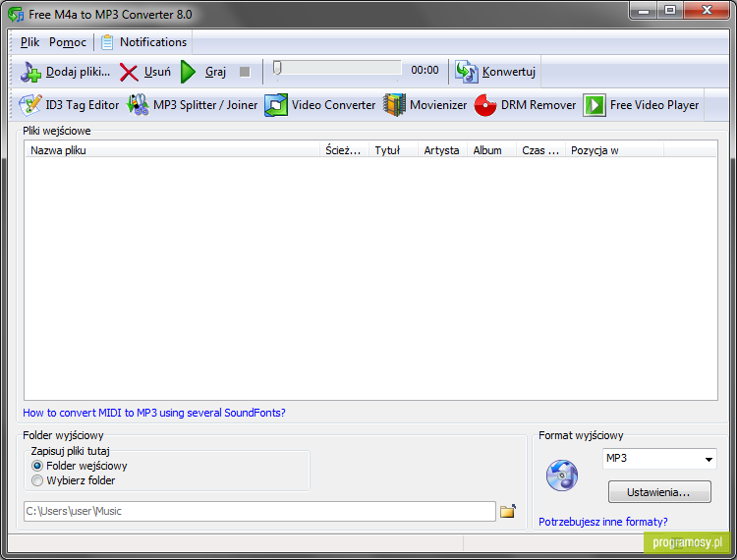Click the Dodaj pliki add files icon

[30, 72]
